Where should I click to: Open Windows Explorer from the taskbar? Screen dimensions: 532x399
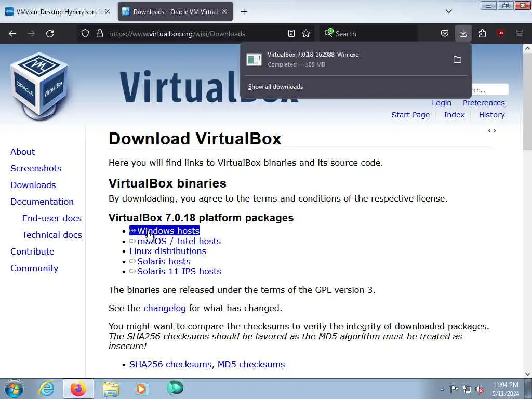111,389
